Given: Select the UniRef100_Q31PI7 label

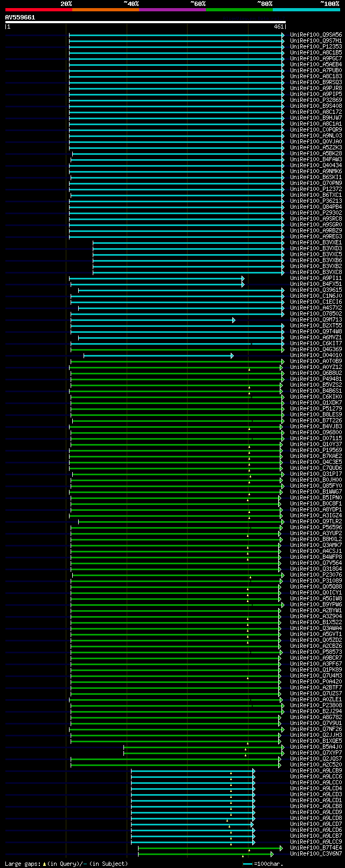Looking at the screenshot, I should click(x=316, y=474).
